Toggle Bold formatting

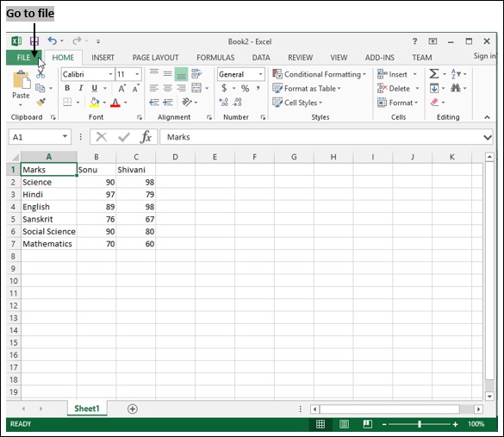tap(67, 88)
